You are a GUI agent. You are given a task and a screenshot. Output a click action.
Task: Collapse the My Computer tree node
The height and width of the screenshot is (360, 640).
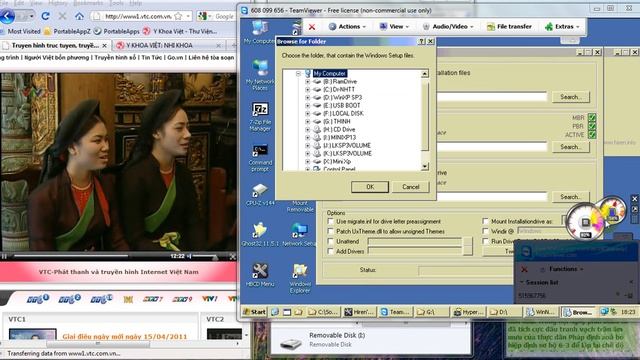[x=298, y=73]
